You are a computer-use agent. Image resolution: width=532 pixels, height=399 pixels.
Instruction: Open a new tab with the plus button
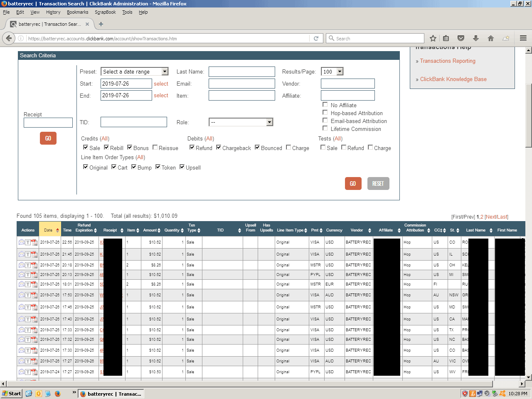point(101,24)
